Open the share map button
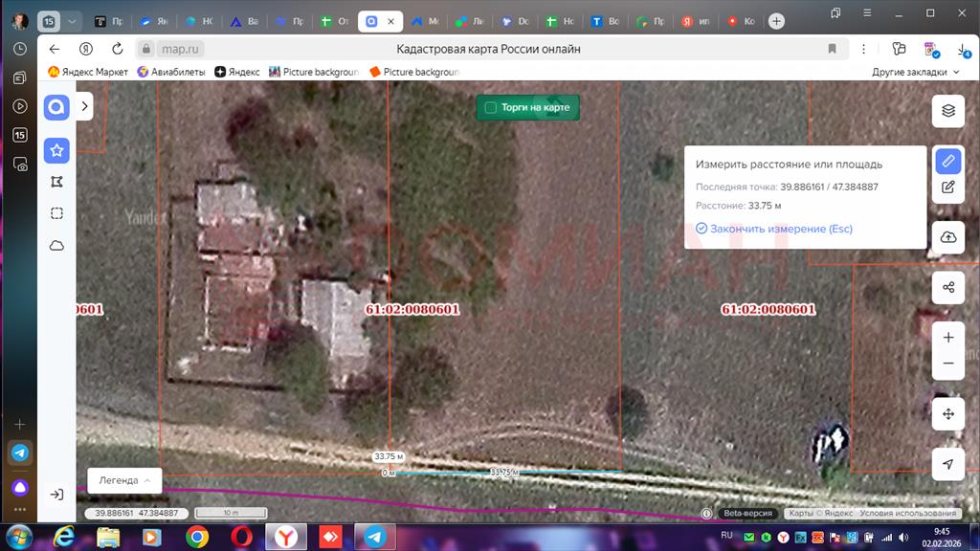 [x=947, y=287]
